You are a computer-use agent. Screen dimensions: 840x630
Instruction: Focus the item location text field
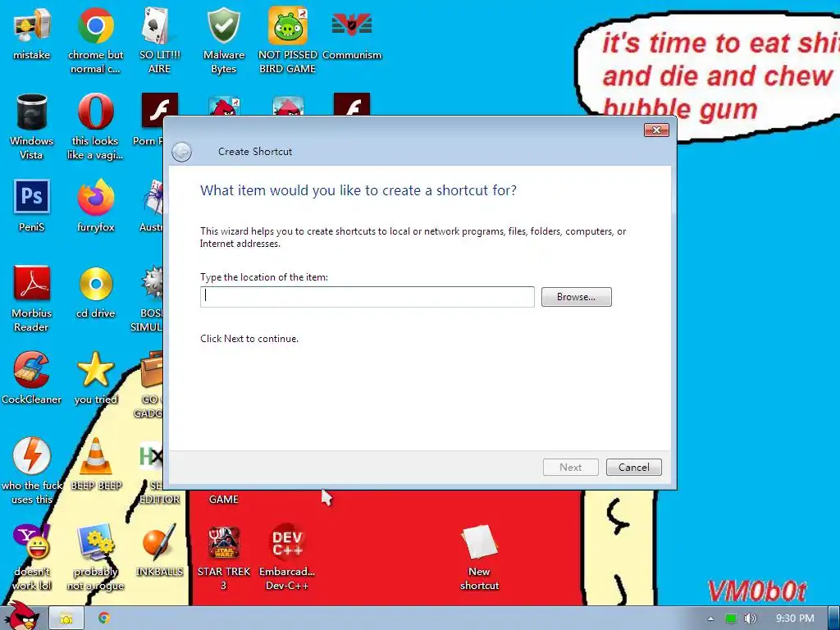(x=367, y=297)
